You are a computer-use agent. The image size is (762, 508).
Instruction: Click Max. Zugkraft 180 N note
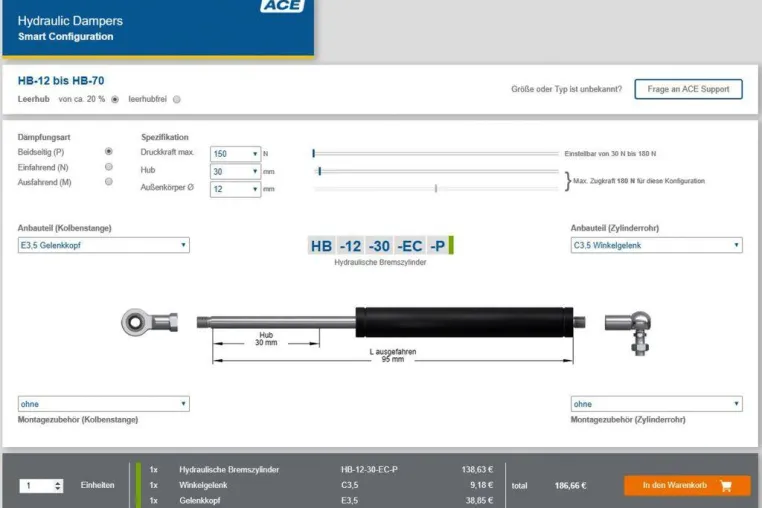coord(639,181)
